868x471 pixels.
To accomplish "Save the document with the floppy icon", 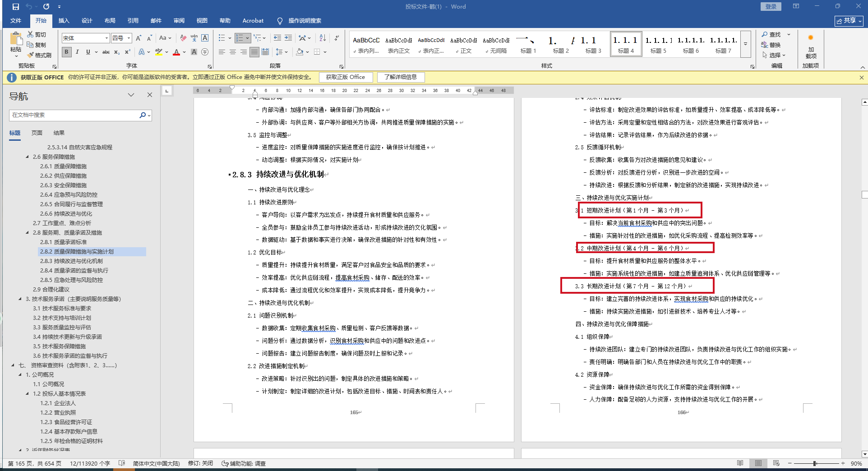I will (x=16, y=7).
